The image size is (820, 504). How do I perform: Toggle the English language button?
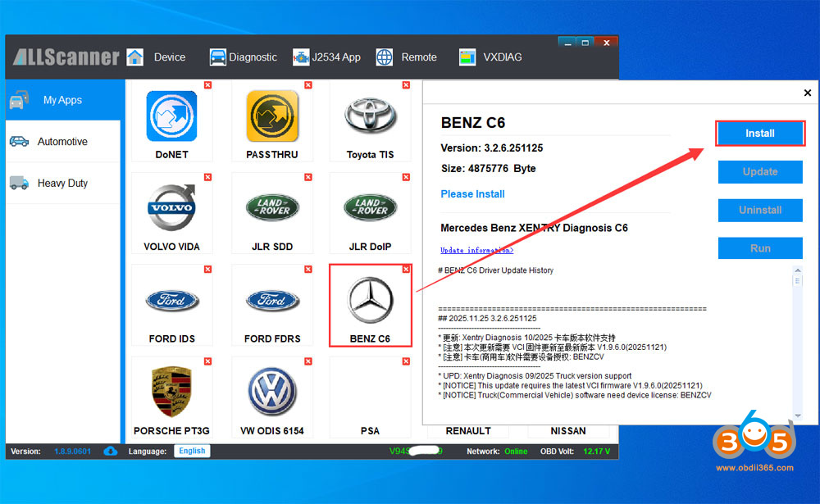click(x=192, y=451)
